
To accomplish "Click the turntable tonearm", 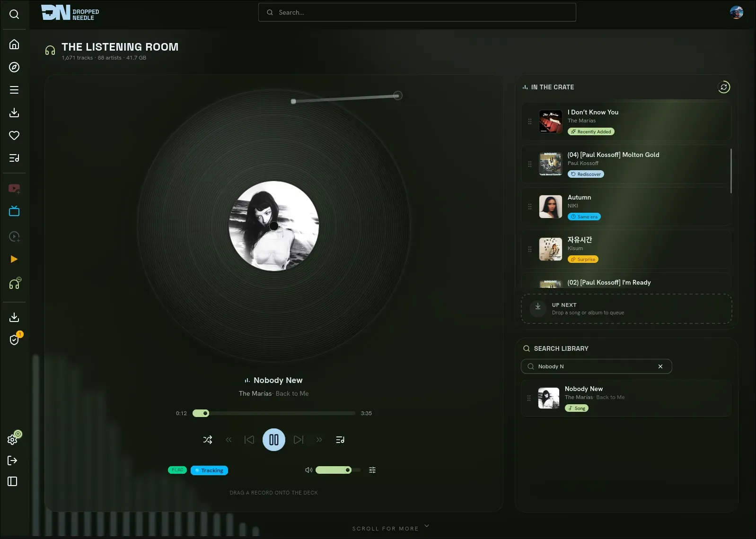I will (x=346, y=98).
